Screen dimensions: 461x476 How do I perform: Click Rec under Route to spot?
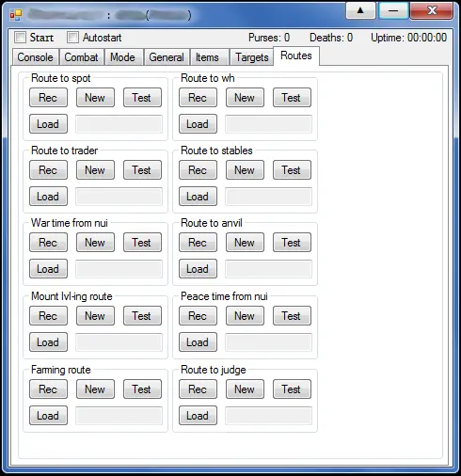(x=48, y=98)
